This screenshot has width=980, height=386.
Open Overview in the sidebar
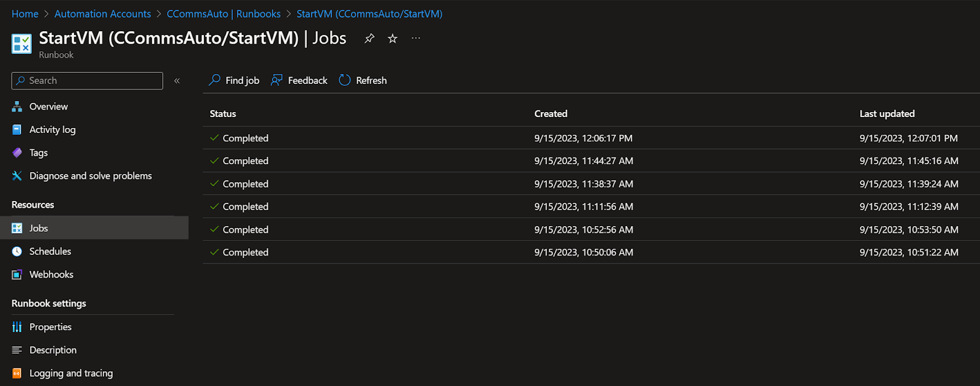(x=48, y=107)
